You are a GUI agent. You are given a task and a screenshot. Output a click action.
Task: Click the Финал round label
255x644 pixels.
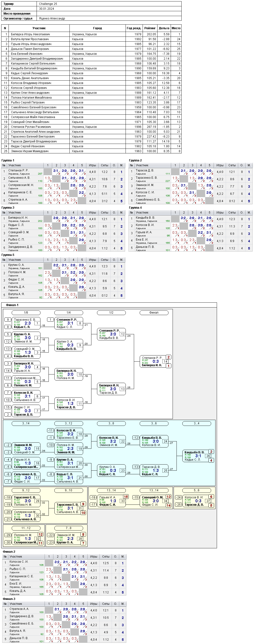(x=154, y=312)
